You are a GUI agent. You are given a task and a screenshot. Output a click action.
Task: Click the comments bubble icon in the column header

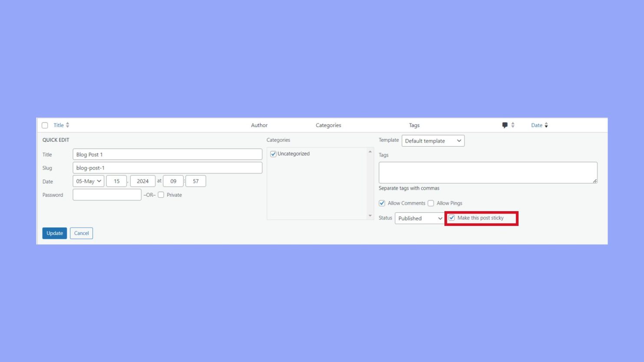click(505, 125)
